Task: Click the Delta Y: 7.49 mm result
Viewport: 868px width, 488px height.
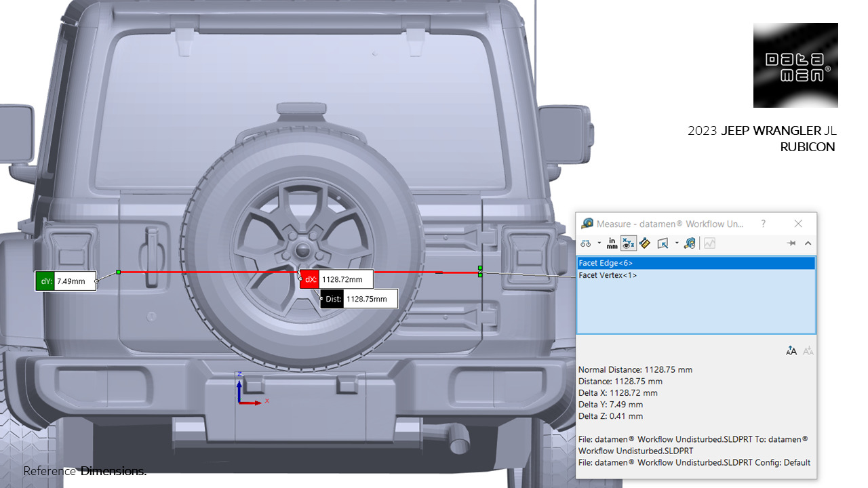Action: (x=610, y=404)
